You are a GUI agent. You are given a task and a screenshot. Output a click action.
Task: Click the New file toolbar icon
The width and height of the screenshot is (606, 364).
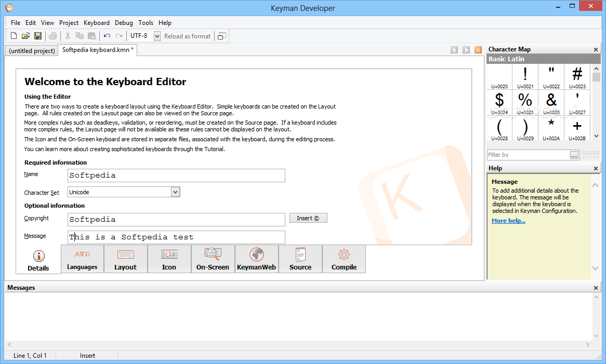[14, 36]
